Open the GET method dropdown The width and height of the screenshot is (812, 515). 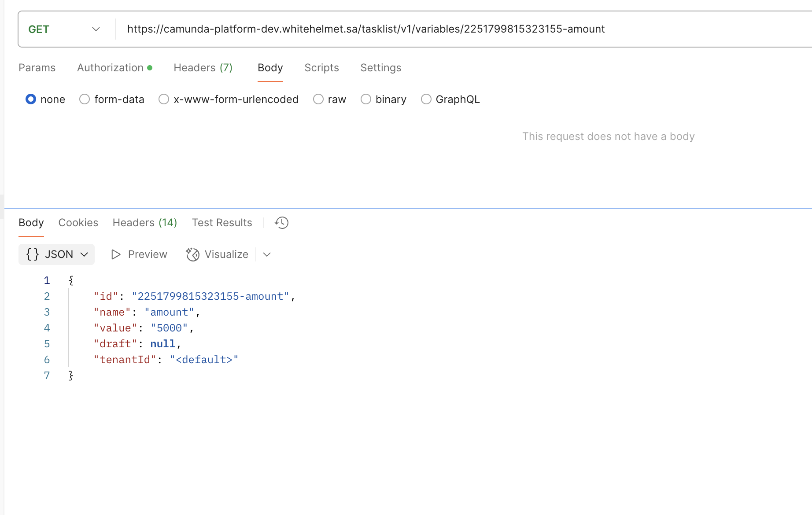[64, 29]
